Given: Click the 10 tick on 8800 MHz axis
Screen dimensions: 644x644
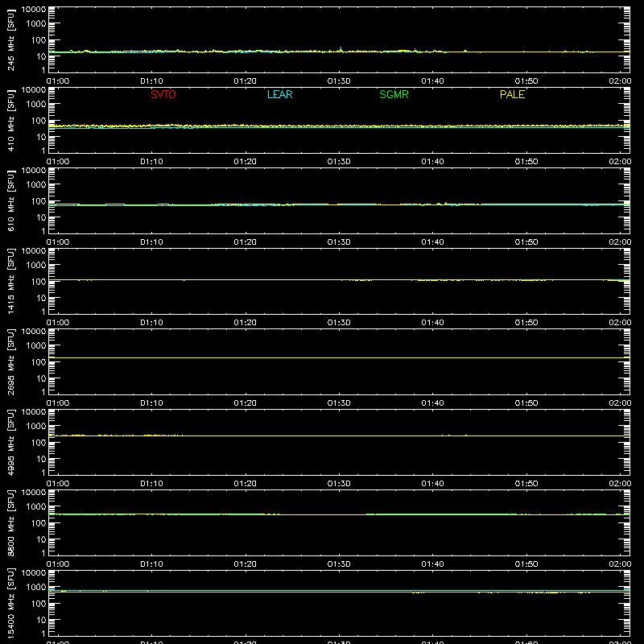Looking at the screenshot, I should (41, 539).
